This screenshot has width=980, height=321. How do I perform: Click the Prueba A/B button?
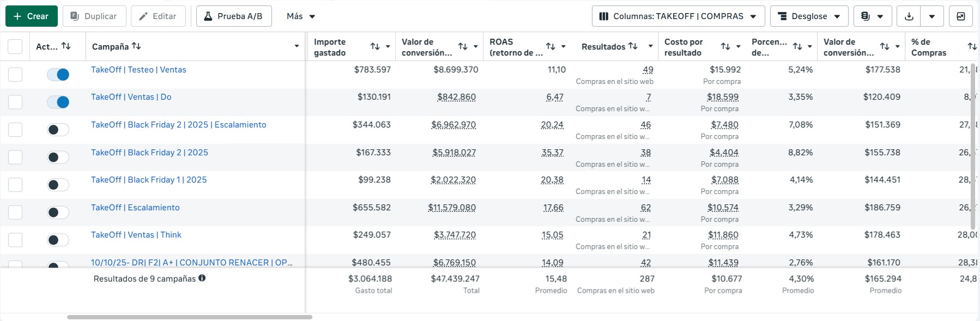pos(234,16)
